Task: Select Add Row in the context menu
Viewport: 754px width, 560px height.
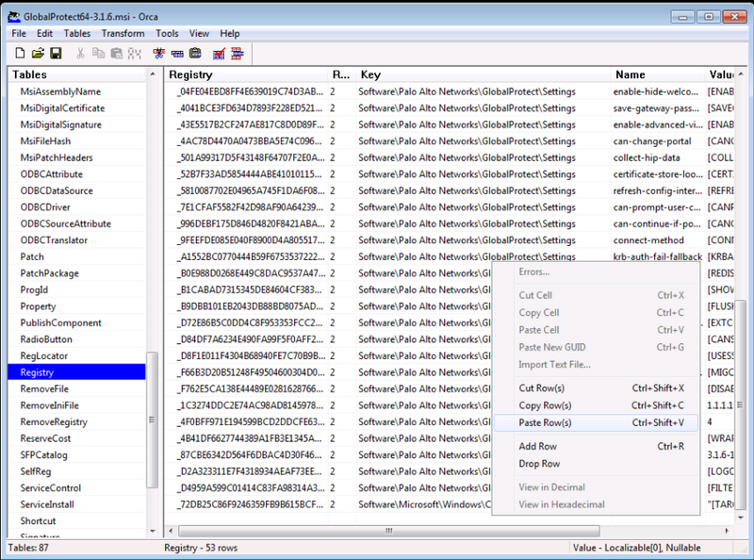Action: pyautogui.click(x=537, y=446)
